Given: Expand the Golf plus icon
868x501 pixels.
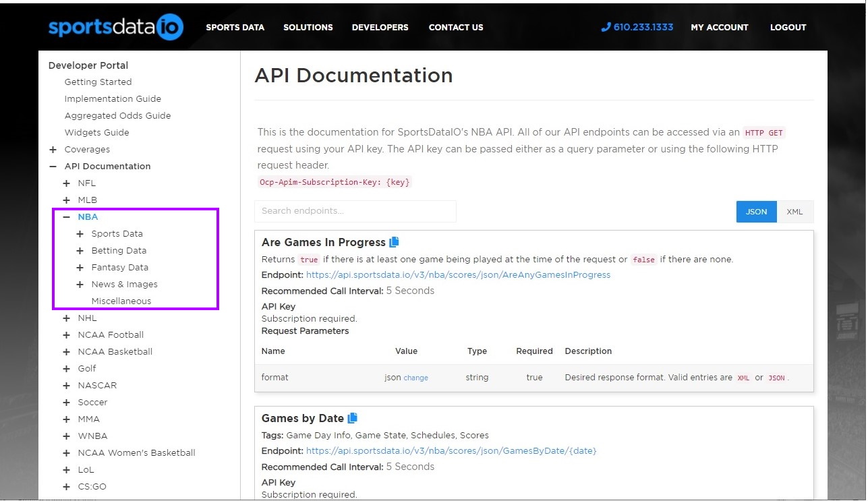Looking at the screenshot, I should click(66, 369).
